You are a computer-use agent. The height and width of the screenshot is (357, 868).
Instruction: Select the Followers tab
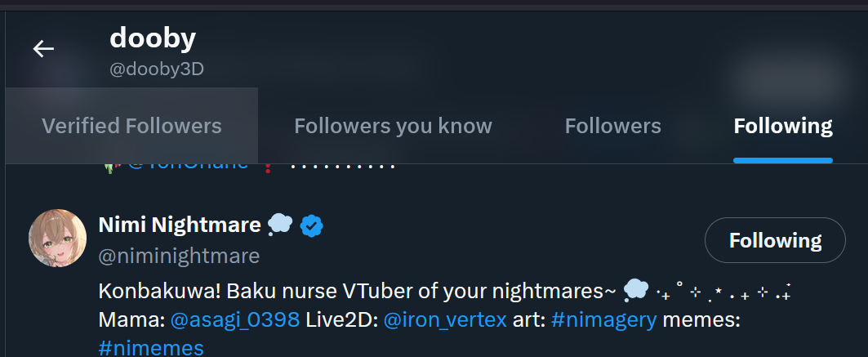pyautogui.click(x=612, y=126)
